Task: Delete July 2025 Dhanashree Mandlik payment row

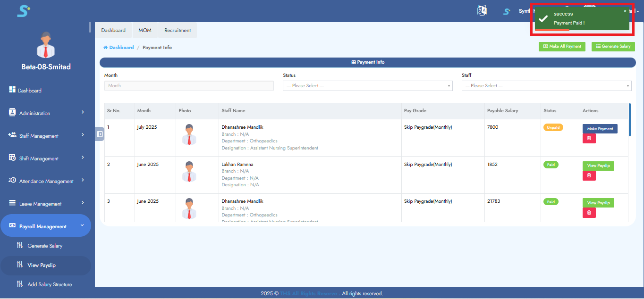Action: (x=589, y=138)
